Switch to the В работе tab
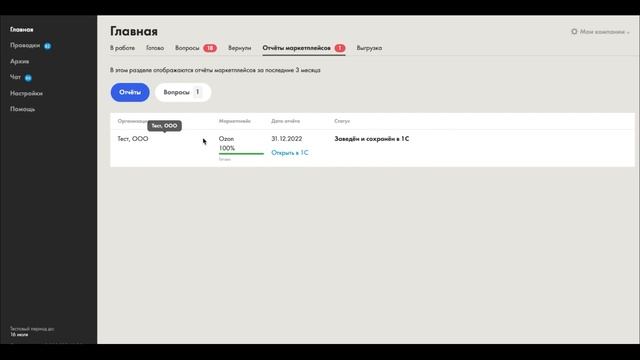Screen dimensions: 640x360 (122, 48)
